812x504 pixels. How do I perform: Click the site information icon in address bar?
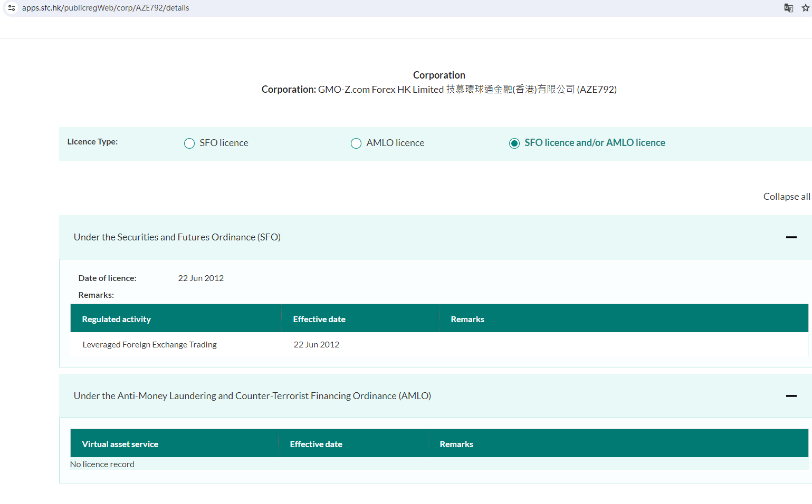[11, 8]
